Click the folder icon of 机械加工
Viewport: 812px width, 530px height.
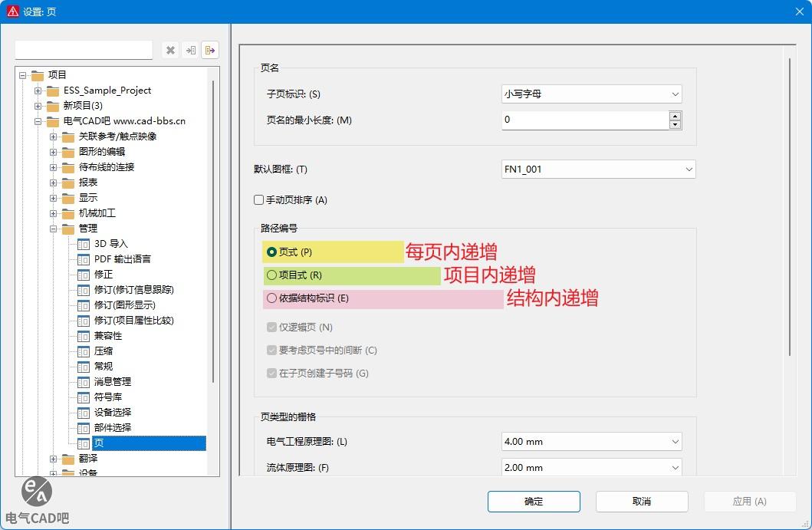tap(68, 213)
